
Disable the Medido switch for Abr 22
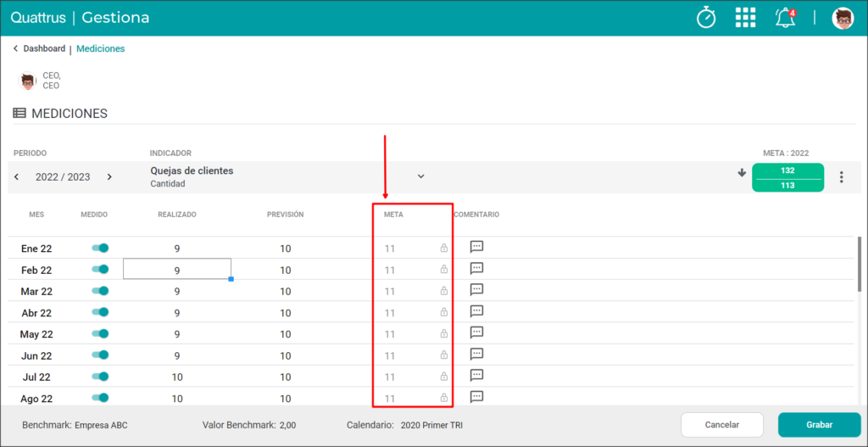click(100, 312)
